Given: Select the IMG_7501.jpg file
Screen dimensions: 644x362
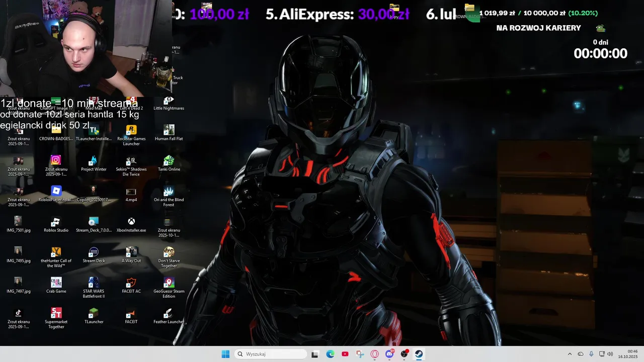Looking at the screenshot, I should [x=19, y=225].
